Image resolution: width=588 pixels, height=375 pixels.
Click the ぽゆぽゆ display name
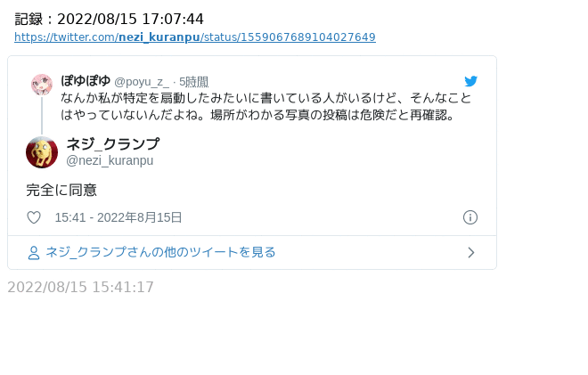(86, 81)
